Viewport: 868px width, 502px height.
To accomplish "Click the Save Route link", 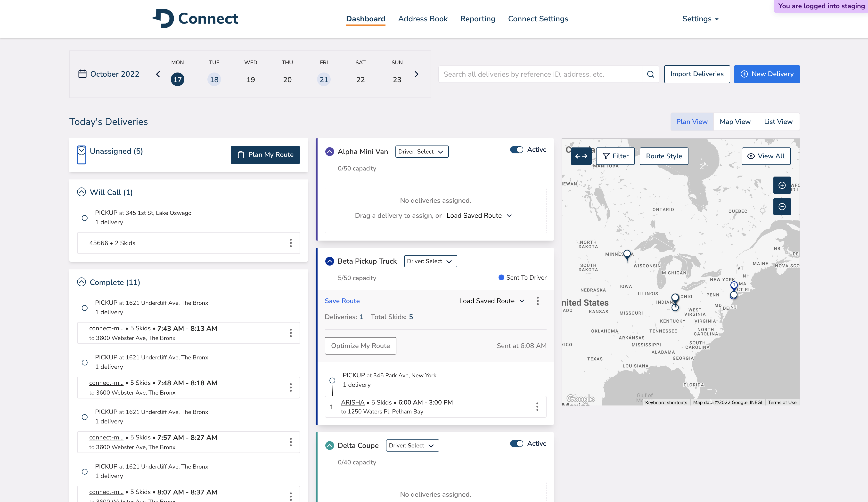I will [x=342, y=300].
